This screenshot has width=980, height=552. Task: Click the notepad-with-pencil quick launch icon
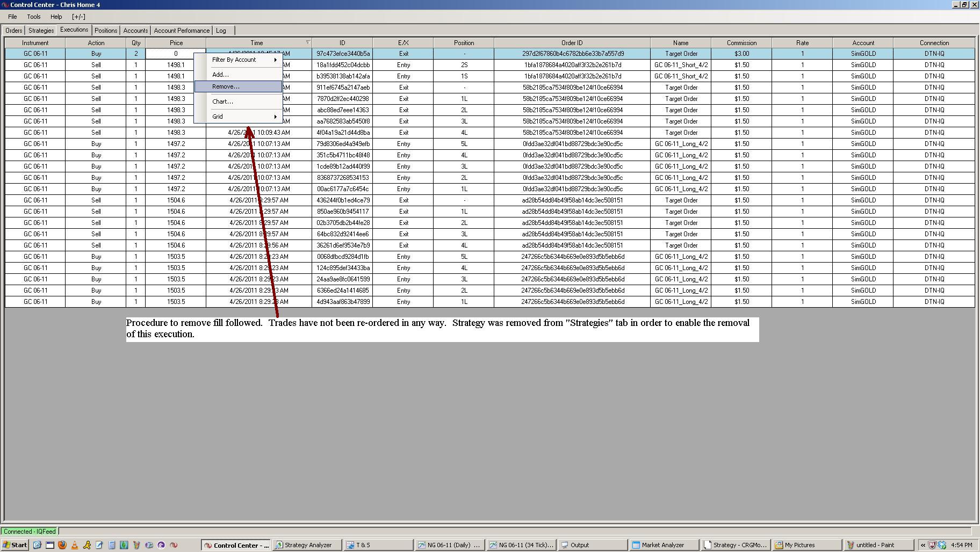point(99,545)
